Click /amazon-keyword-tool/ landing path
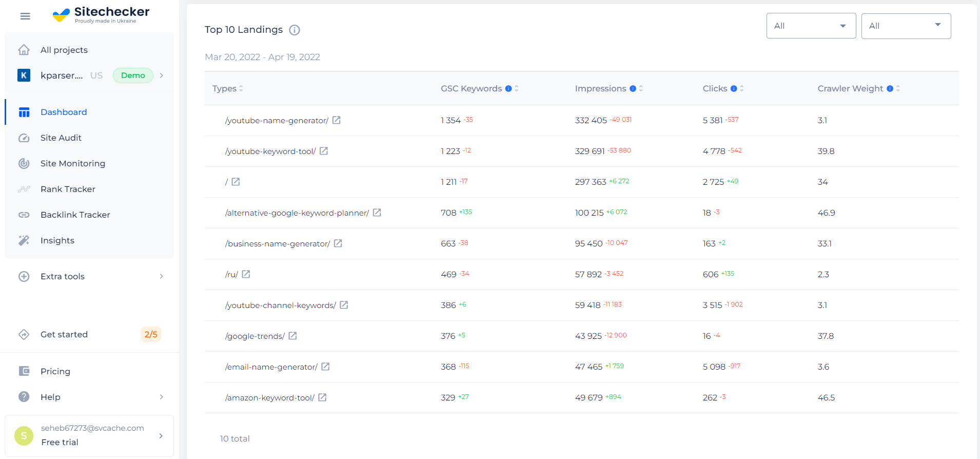980x459 pixels. [270, 397]
